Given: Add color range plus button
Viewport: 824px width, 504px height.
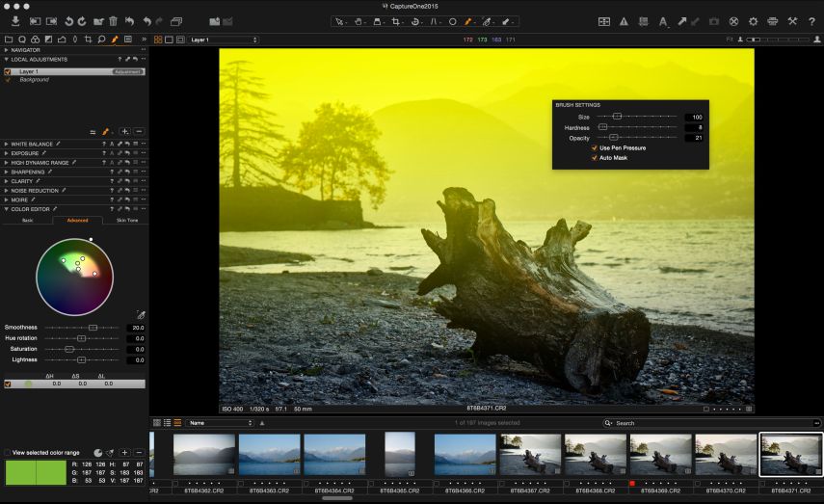Looking at the screenshot, I should click(124, 453).
